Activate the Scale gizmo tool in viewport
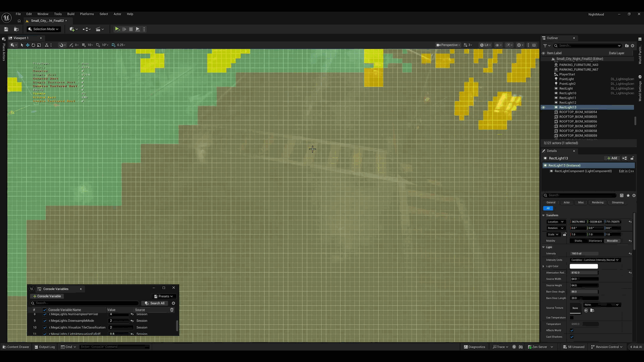Image resolution: width=644 pixels, height=362 pixels. coord(39,45)
